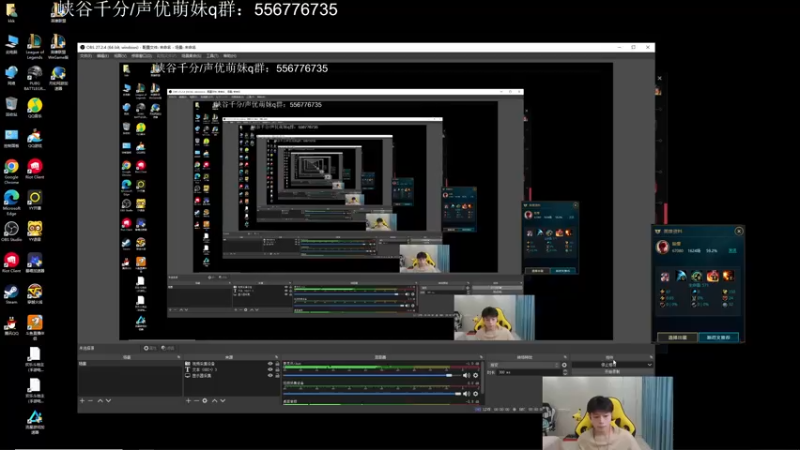The width and height of the screenshot is (800, 450).
Task: Open the Steam desktop shortcut
Action: [x=11, y=294]
